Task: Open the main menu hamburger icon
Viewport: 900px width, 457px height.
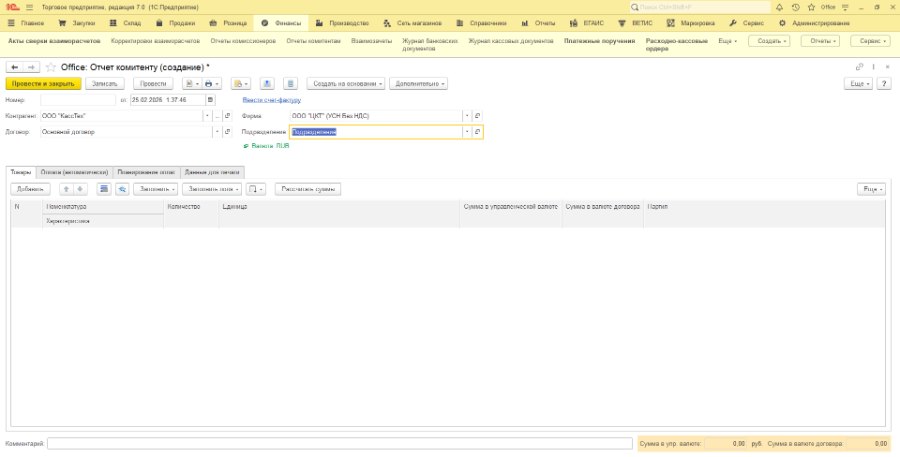Action: tap(30, 7)
